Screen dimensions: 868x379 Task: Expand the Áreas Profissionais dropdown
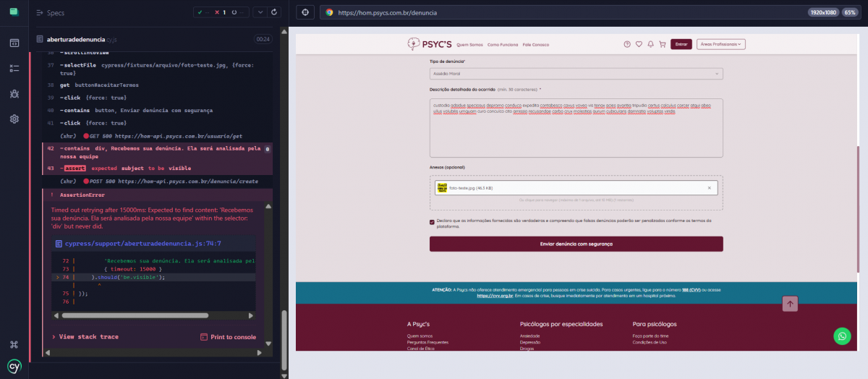point(720,44)
